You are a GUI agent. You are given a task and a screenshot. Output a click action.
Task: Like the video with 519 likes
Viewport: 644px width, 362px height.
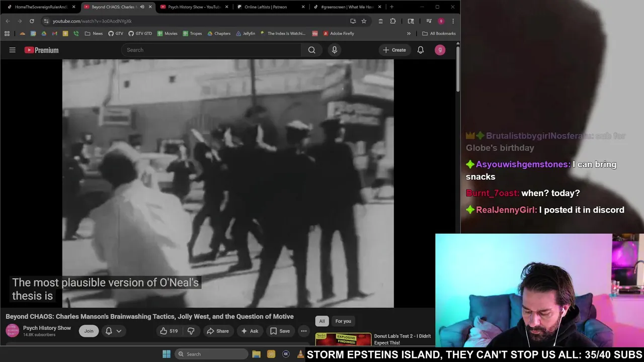pyautogui.click(x=169, y=331)
